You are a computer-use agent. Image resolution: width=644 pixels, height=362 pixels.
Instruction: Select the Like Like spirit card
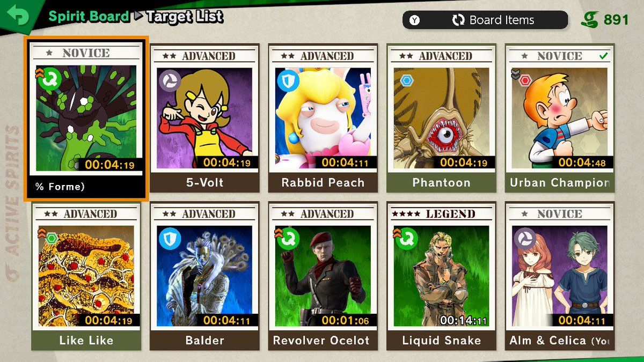[x=86, y=276]
